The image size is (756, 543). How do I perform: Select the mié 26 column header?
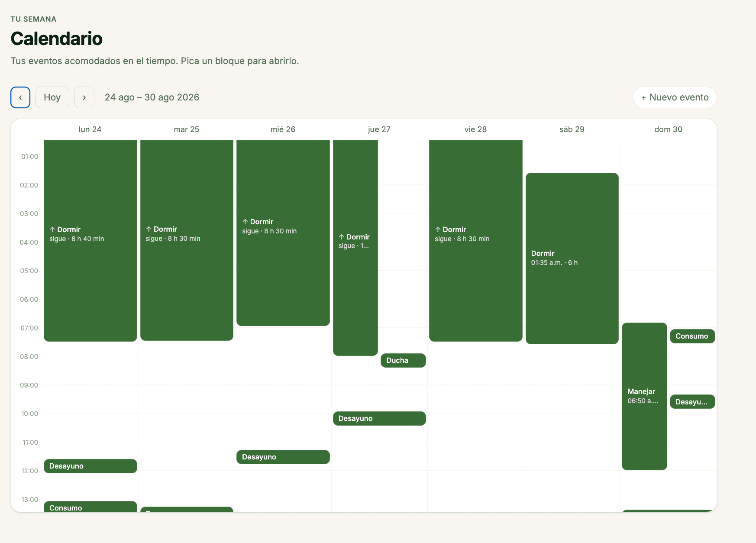(x=283, y=129)
